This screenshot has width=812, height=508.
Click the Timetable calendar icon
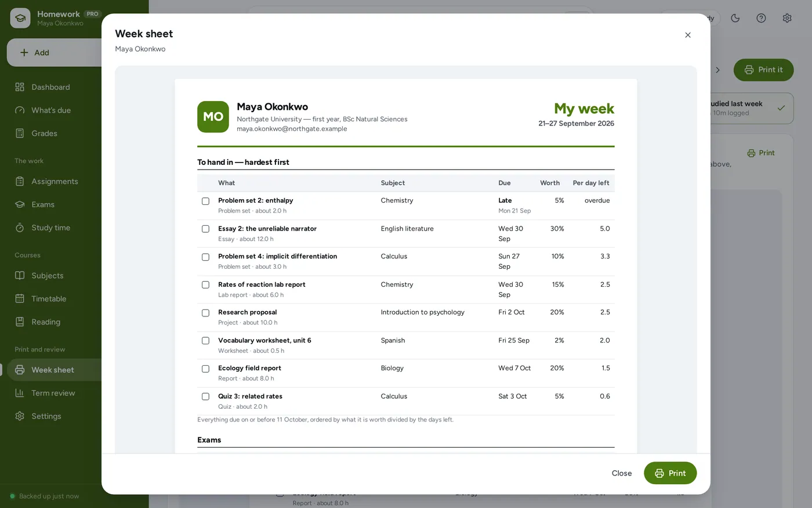tap(20, 299)
